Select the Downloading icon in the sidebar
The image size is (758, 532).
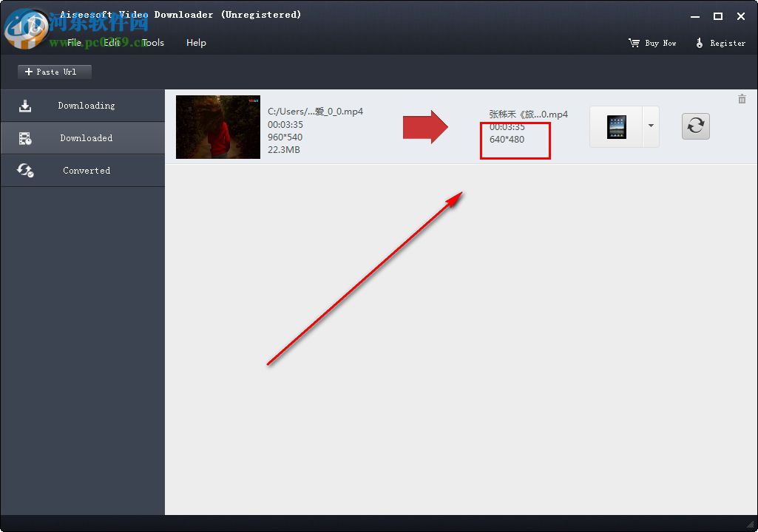pos(25,105)
